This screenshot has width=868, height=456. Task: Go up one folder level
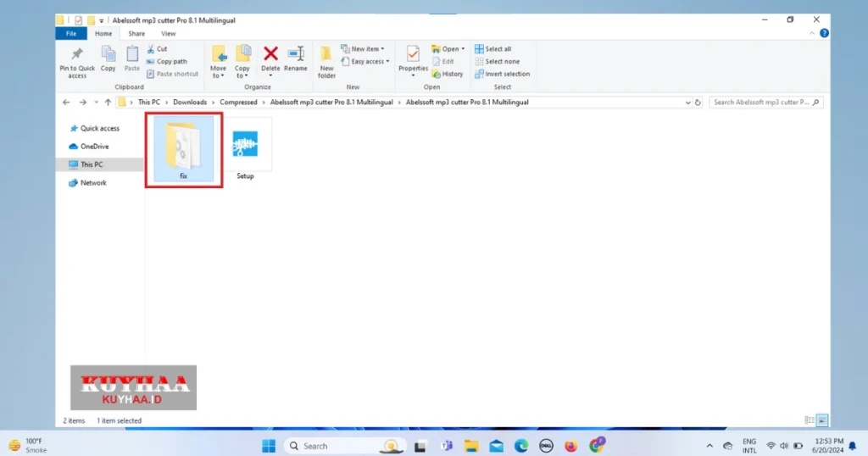[x=108, y=103]
